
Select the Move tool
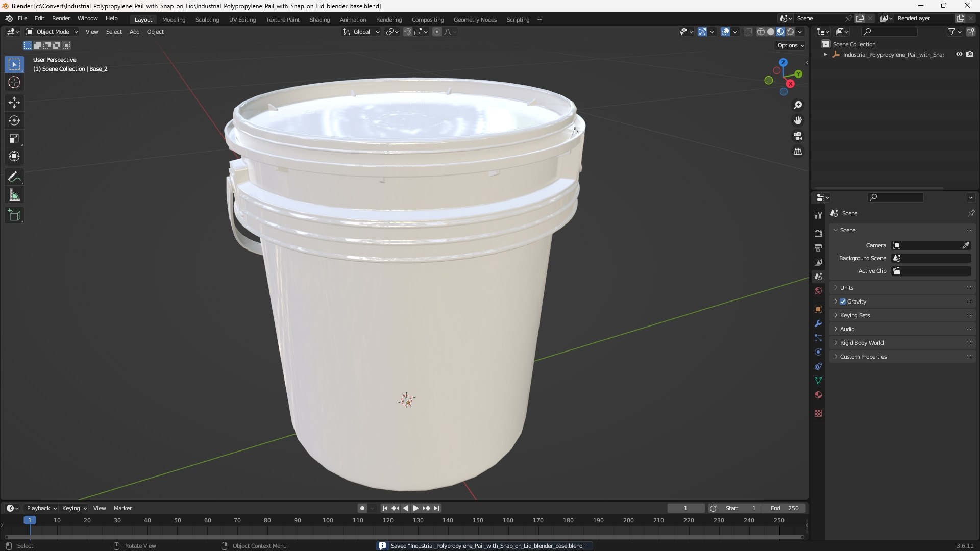point(14,103)
